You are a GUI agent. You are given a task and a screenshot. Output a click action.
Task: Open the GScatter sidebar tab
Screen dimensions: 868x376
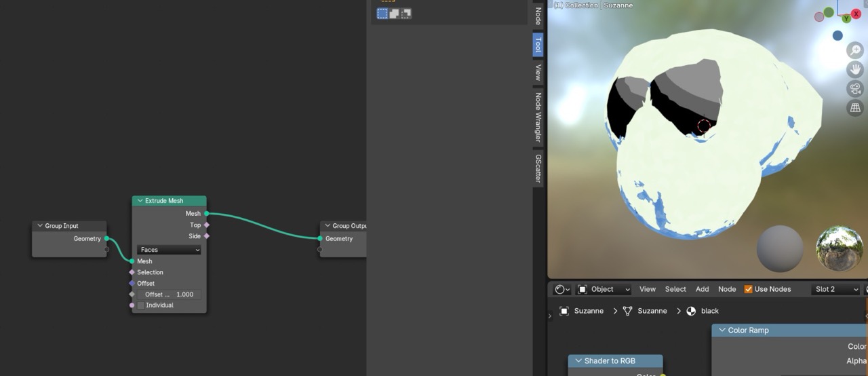click(538, 168)
